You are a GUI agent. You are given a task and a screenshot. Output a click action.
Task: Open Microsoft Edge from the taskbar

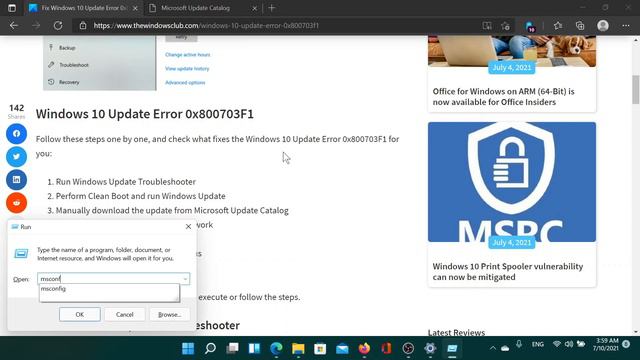(276, 348)
